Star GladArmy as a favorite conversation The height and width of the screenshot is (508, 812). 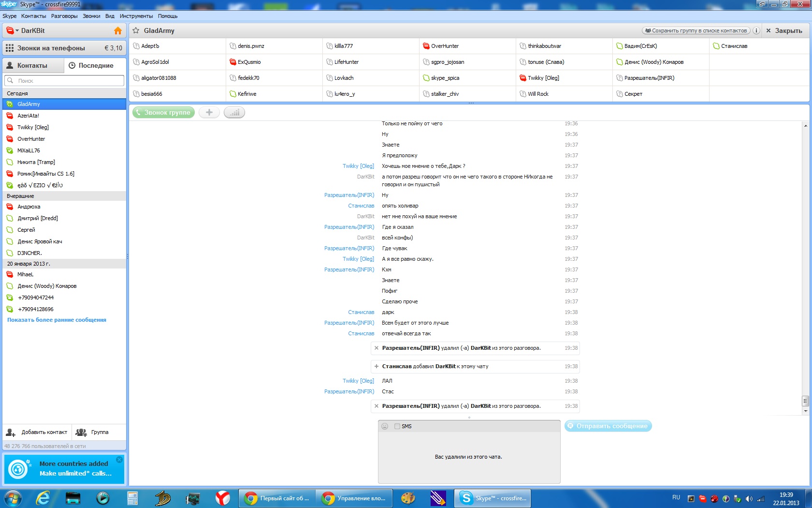click(136, 30)
